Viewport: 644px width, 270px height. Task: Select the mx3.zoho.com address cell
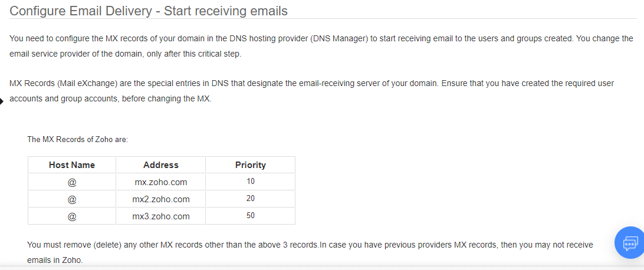pyautogui.click(x=161, y=216)
